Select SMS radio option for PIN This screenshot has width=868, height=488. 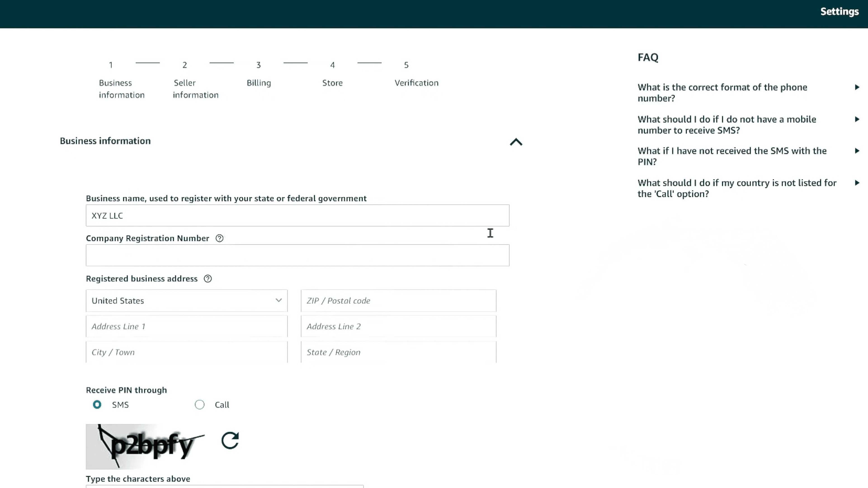97,404
